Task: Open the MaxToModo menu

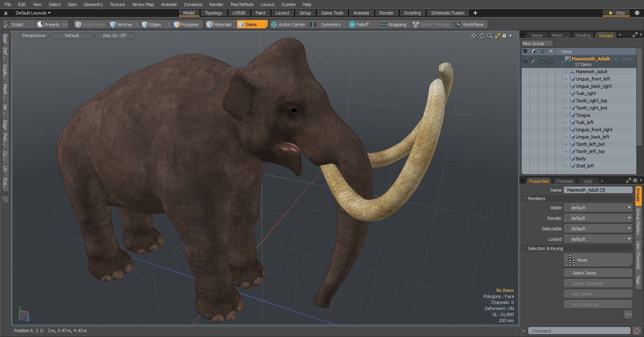Action: pyautogui.click(x=242, y=4)
